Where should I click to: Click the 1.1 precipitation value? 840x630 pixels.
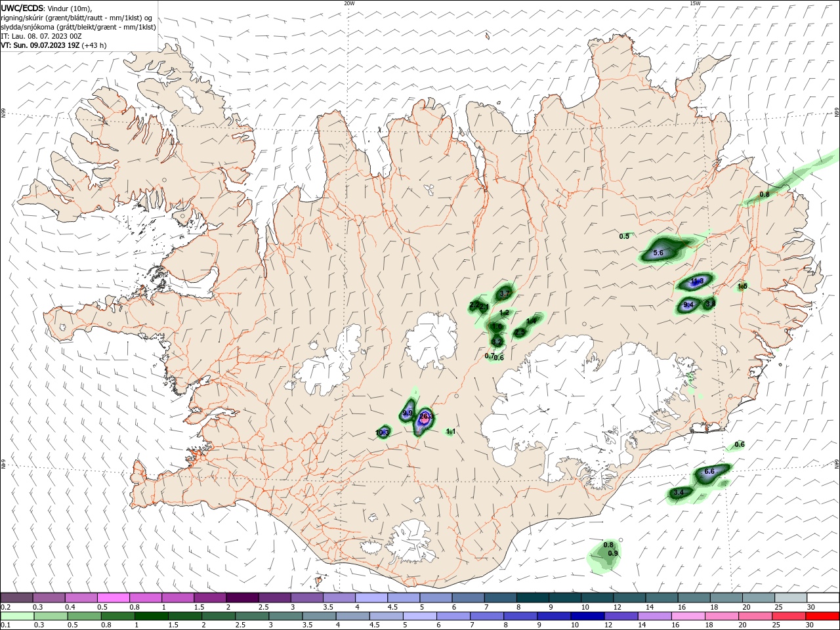click(451, 431)
